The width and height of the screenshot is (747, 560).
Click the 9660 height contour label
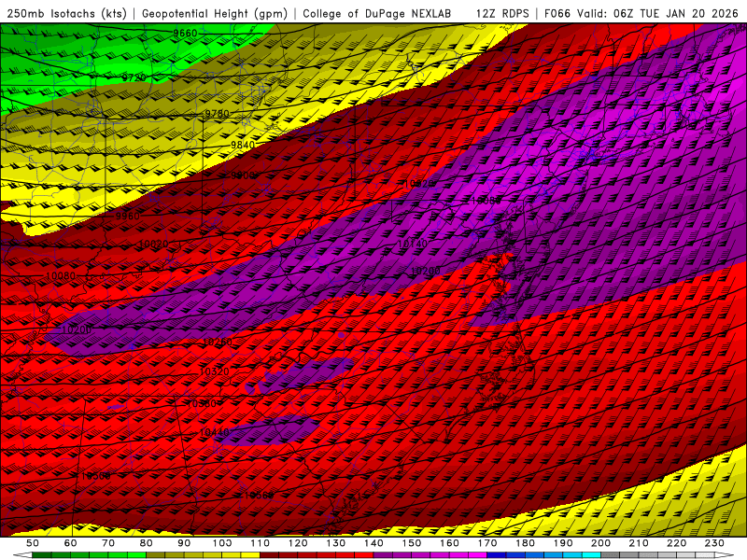pos(185,34)
